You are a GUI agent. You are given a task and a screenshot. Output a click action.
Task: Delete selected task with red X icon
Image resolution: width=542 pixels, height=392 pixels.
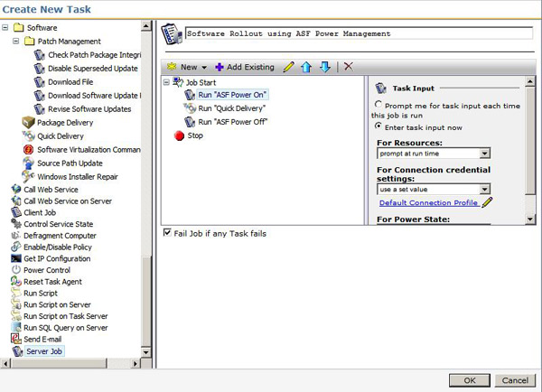pyautogui.click(x=349, y=66)
